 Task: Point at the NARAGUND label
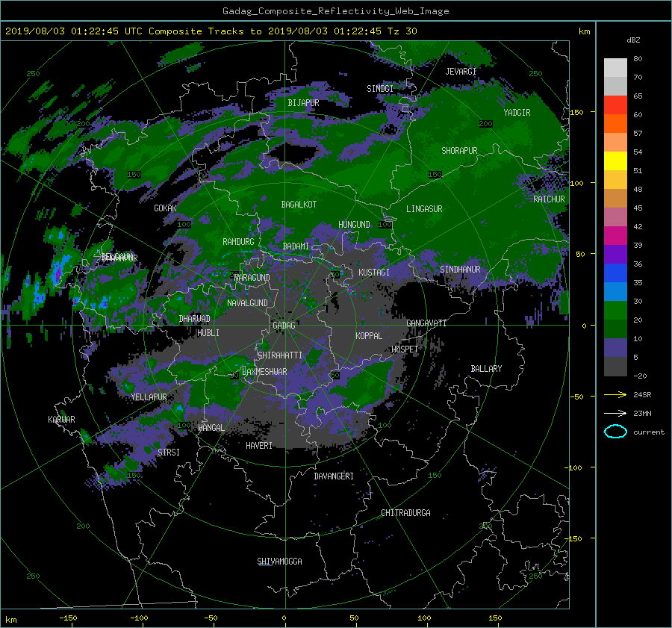[x=252, y=277]
